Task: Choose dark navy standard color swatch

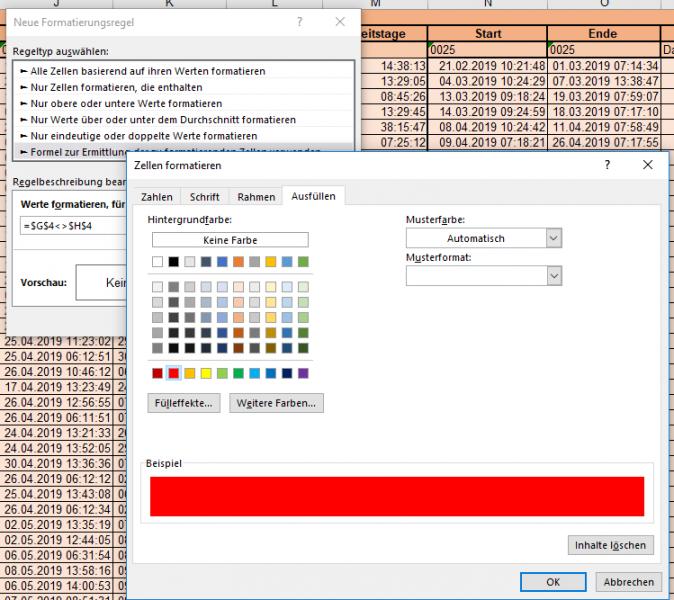Action: (287, 373)
